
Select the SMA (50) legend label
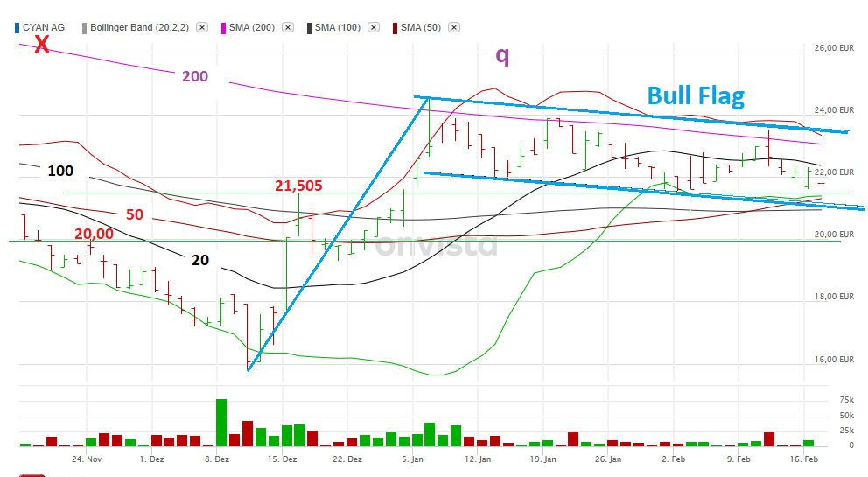[x=421, y=27]
